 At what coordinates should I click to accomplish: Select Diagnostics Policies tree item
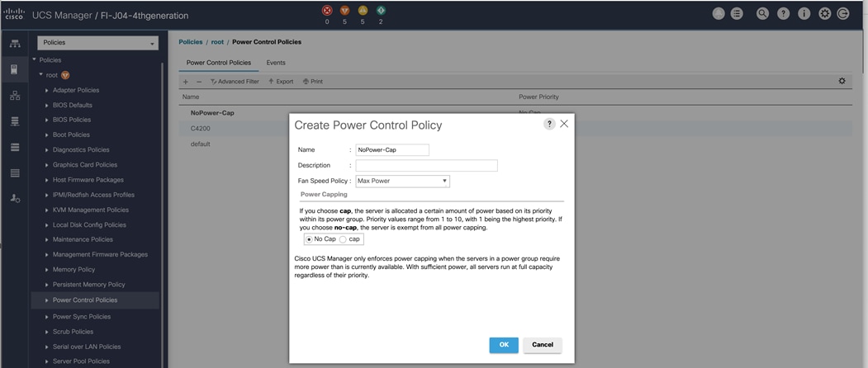click(81, 150)
